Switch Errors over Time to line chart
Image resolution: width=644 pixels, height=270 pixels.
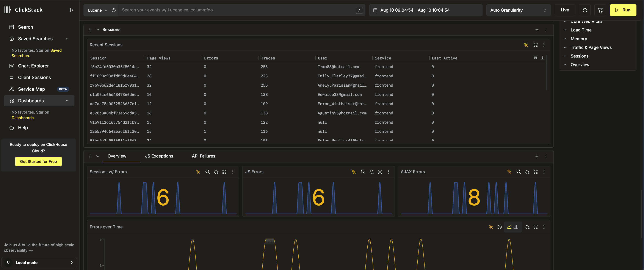509,227
